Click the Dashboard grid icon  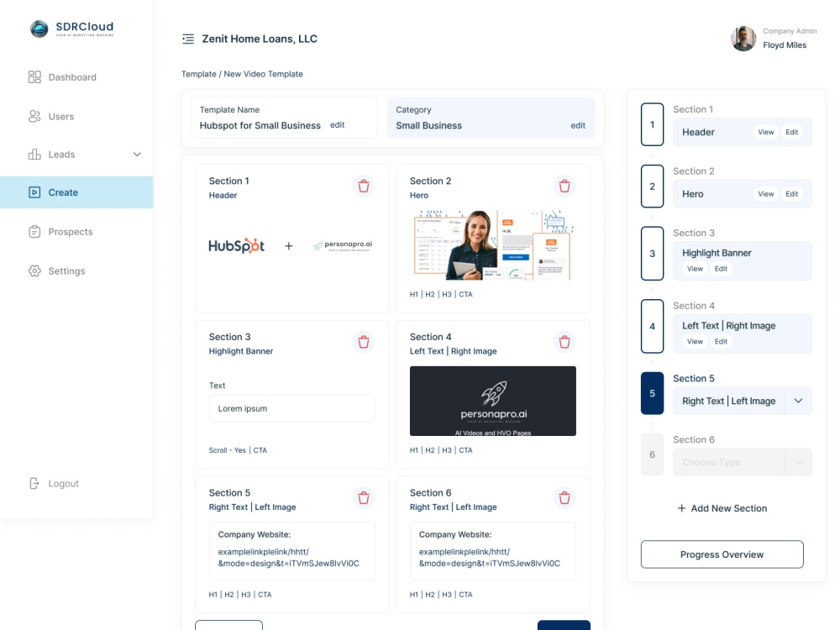pyautogui.click(x=34, y=77)
